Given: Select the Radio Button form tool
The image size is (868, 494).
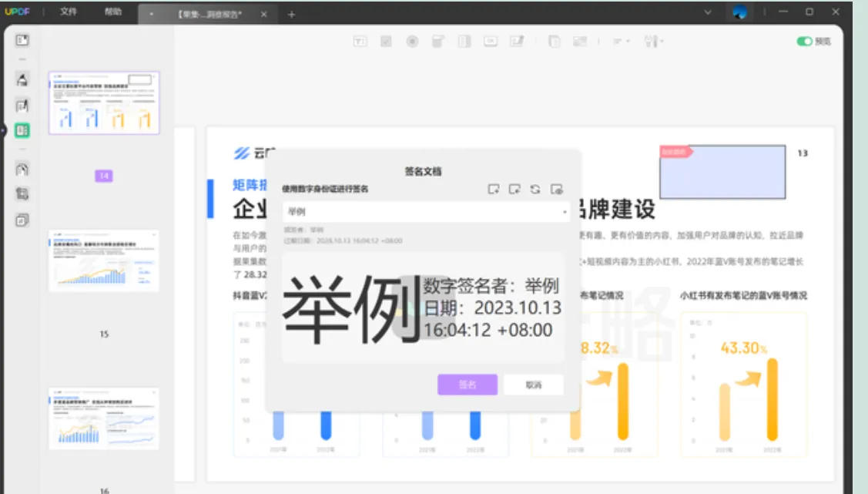Looking at the screenshot, I should coord(412,42).
